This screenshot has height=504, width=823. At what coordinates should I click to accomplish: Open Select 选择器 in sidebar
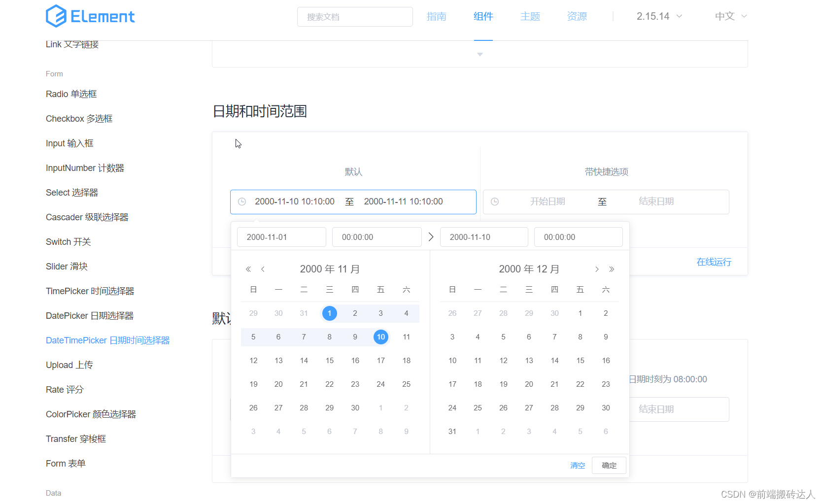pyautogui.click(x=72, y=193)
